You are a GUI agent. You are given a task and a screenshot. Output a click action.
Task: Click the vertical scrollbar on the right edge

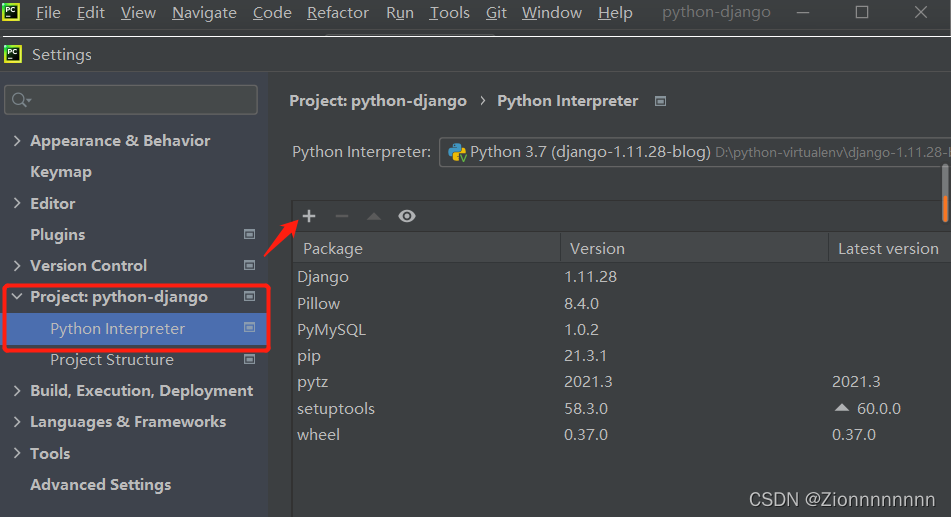946,193
